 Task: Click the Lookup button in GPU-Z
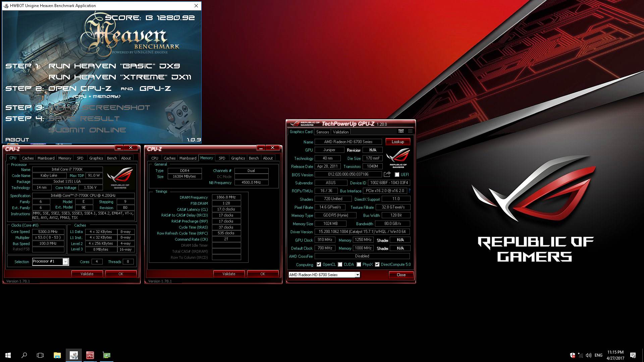(x=398, y=142)
